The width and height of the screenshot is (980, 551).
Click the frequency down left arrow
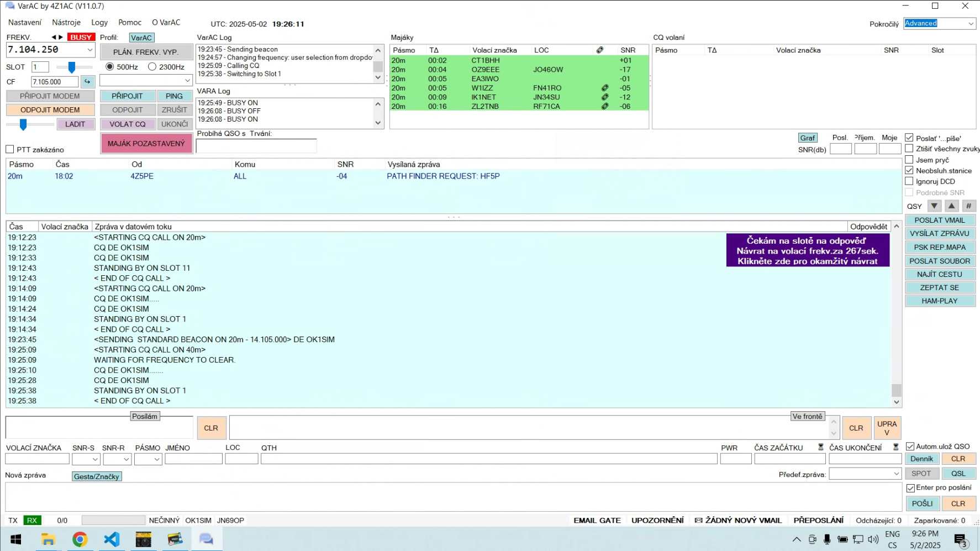[x=54, y=37]
